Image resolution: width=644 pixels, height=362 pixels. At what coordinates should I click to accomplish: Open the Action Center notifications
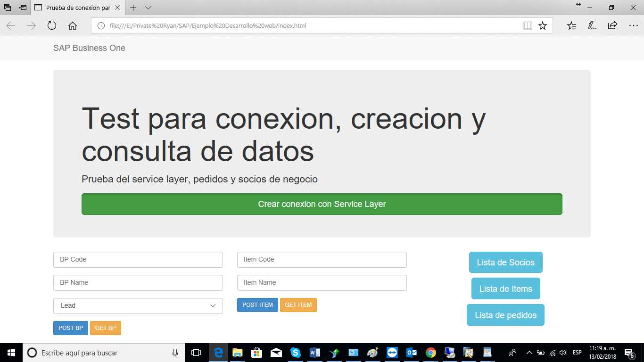click(629, 353)
